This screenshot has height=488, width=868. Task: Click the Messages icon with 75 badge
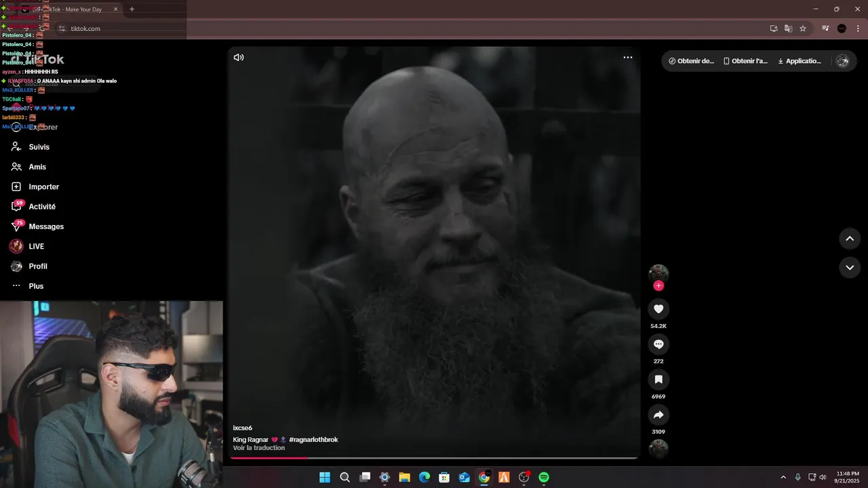(x=17, y=226)
